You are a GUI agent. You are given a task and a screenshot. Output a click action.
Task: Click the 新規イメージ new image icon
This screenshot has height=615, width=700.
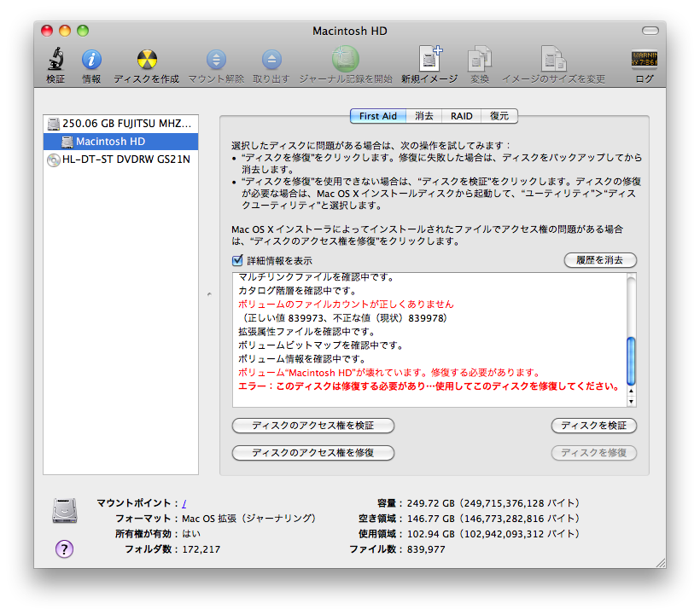429,60
